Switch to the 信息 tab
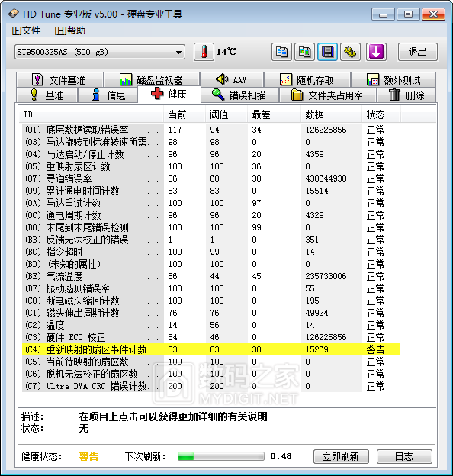 click(108, 95)
